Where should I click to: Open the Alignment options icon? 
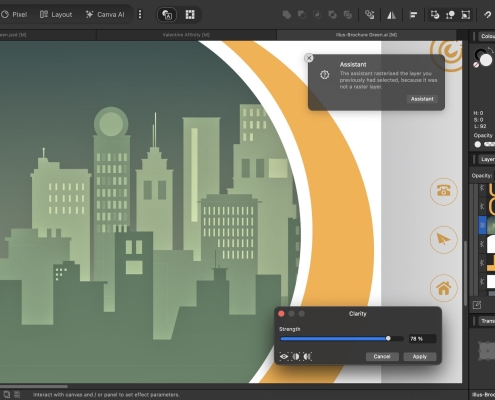tap(413, 15)
